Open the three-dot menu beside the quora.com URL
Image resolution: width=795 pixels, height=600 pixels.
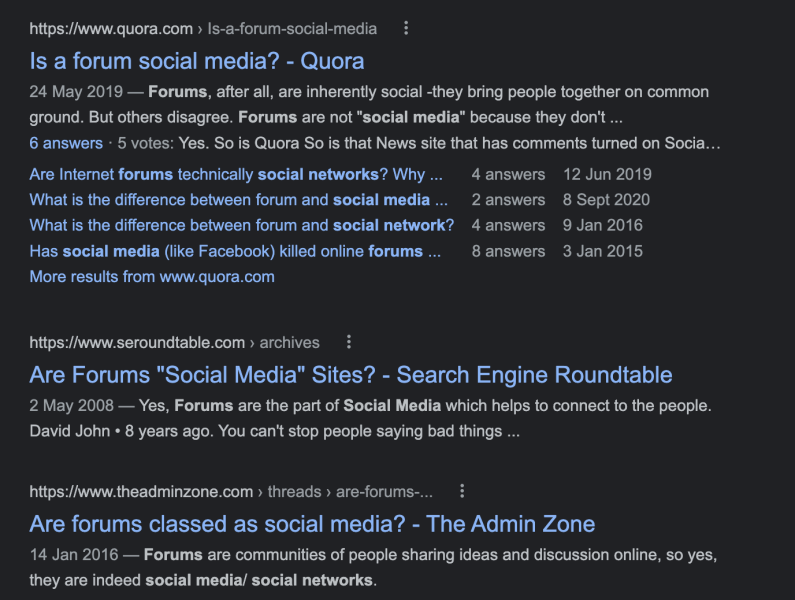(406, 28)
